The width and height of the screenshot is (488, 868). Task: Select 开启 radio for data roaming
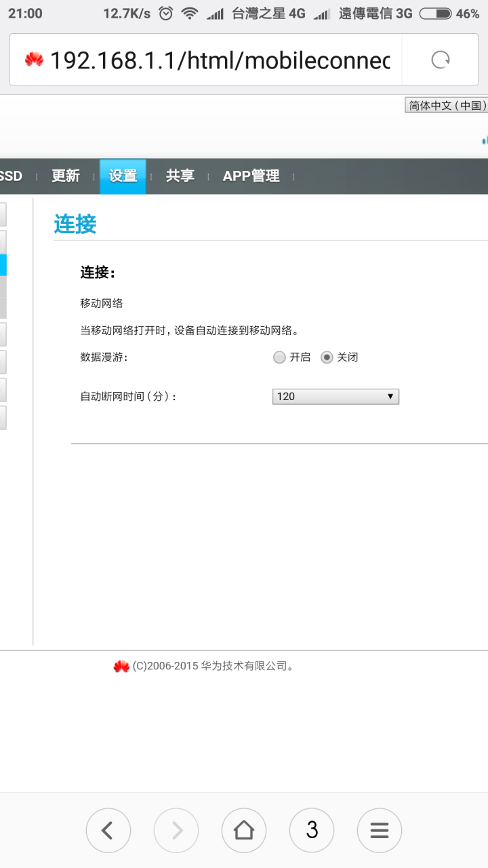279,357
